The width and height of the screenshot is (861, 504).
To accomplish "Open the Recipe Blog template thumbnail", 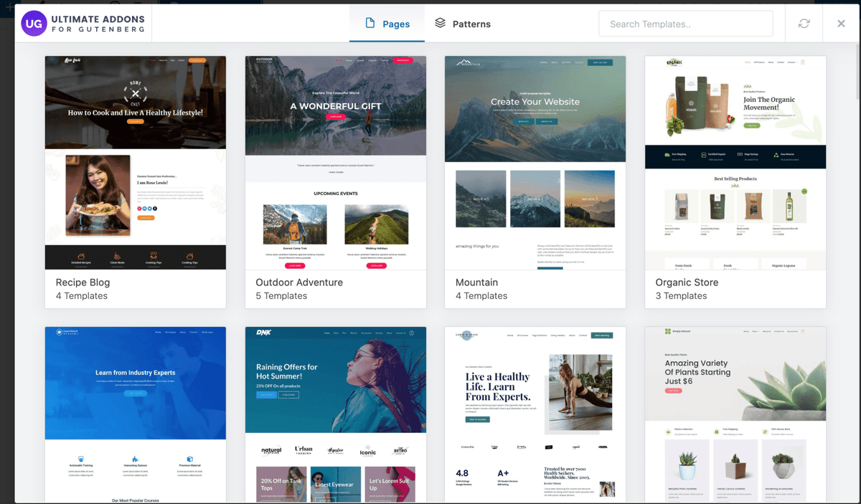I will tap(136, 163).
